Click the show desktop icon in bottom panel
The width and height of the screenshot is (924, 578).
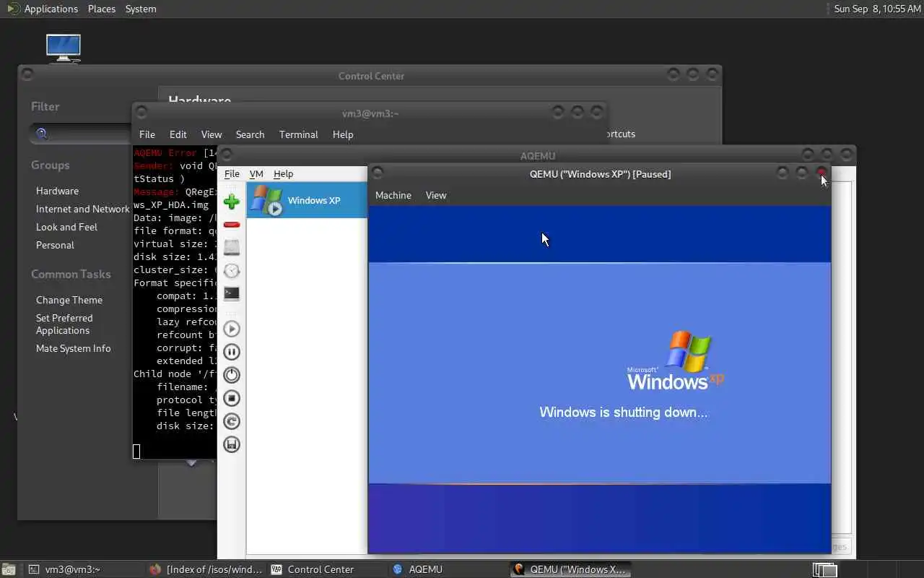point(7,569)
